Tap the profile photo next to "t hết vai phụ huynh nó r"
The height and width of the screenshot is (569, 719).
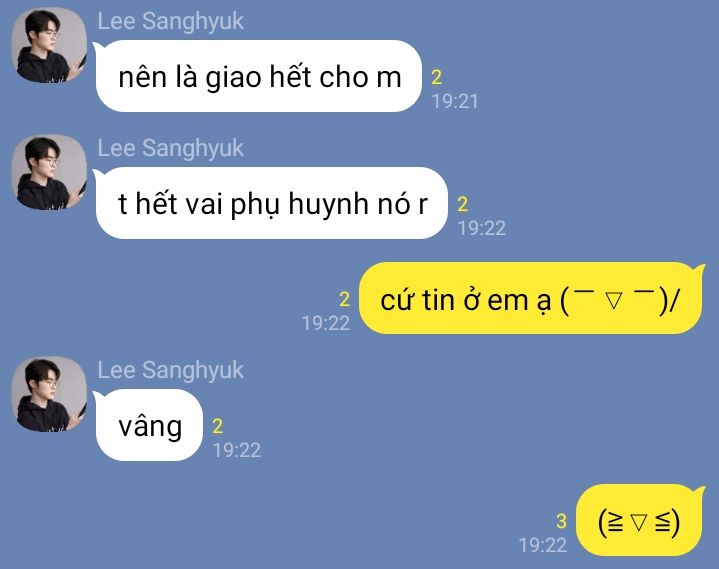tap(49, 172)
